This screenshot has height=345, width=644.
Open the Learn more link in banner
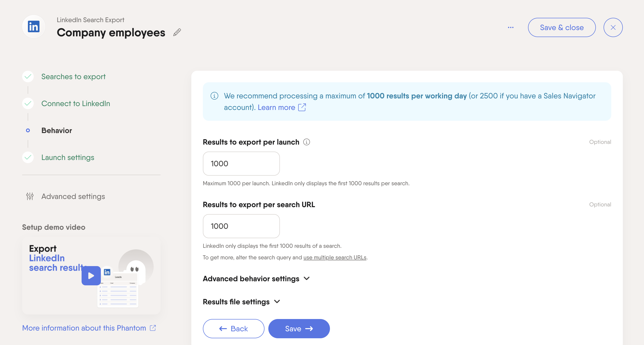276,108
